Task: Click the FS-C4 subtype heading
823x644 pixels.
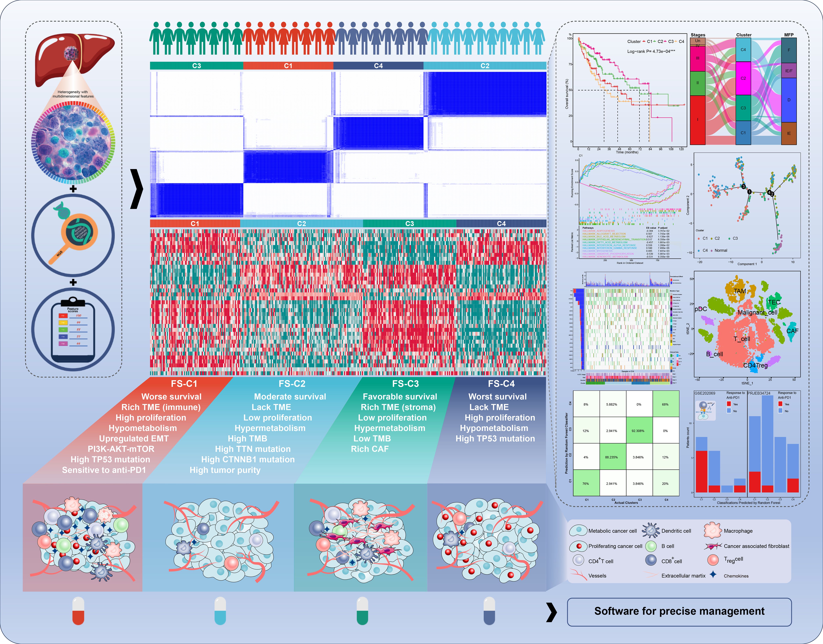Action: click(501, 384)
